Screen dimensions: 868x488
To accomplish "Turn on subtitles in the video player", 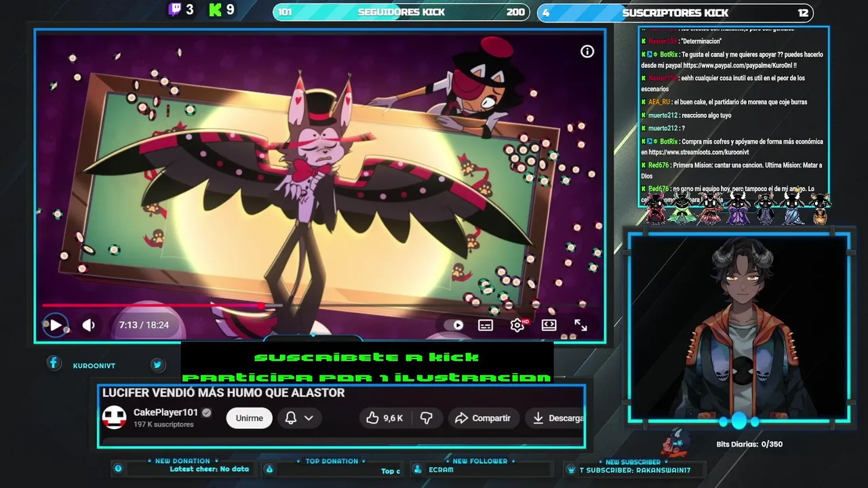I will click(486, 325).
